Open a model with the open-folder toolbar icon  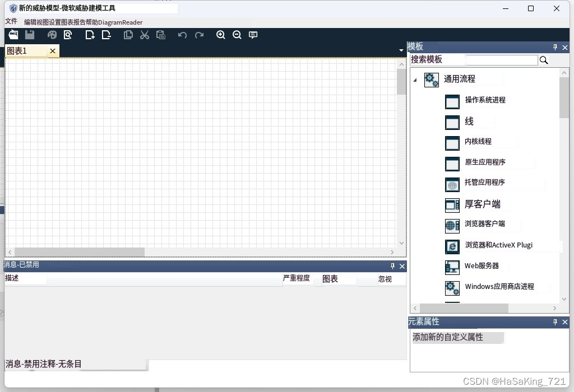(x=13, y=35)
